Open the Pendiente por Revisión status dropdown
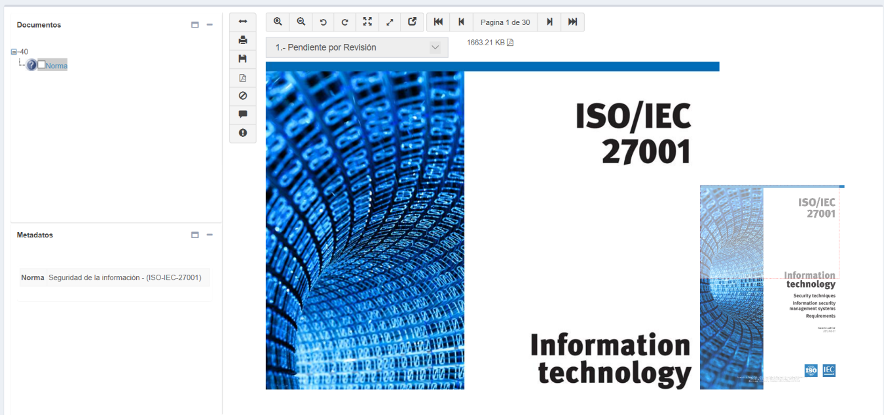The height and width of the screenshot is (416, 884). tap(357, 47)
